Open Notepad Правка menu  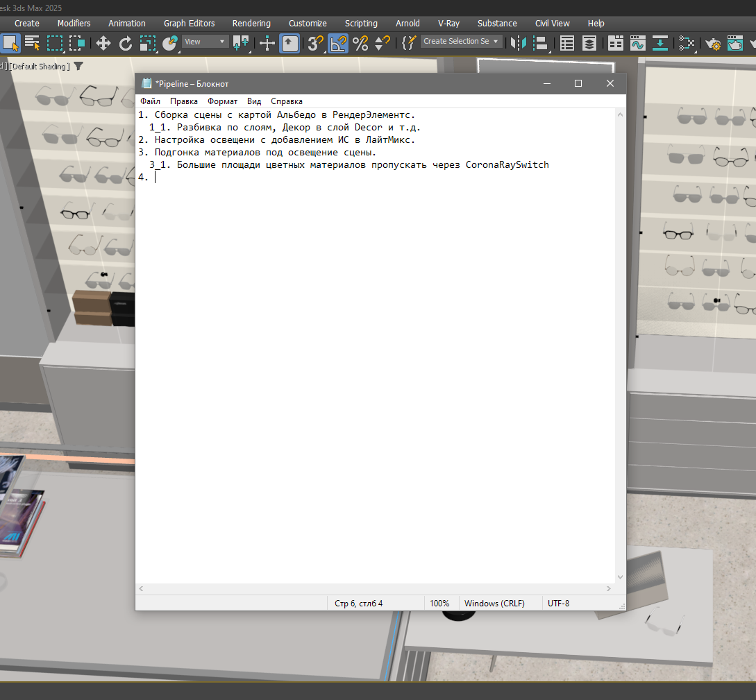click(x=184, y=101)
